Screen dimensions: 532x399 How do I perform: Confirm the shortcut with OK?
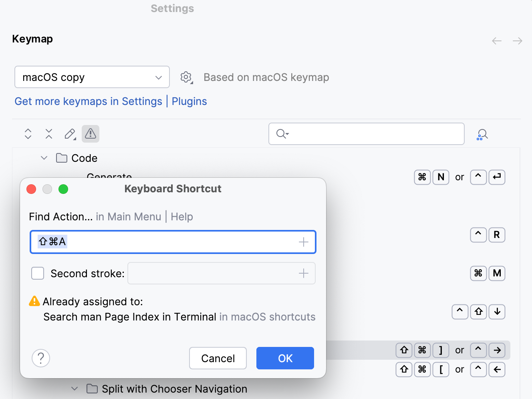tap(285, 358)
